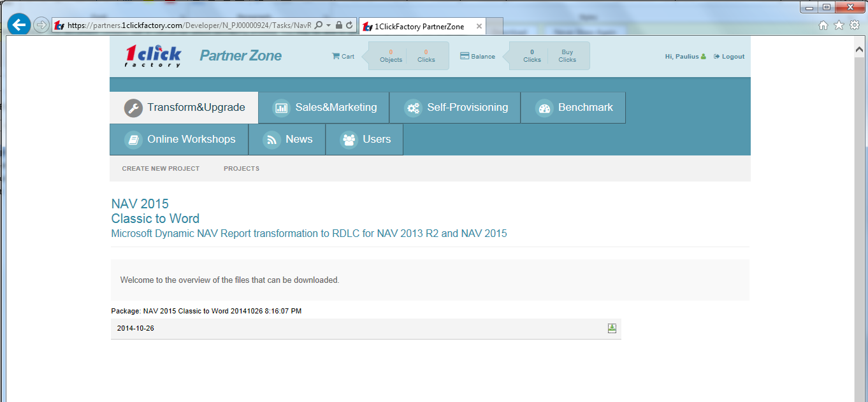Open the News section
This screenshot has width=868, height=402.
point(287,140)
